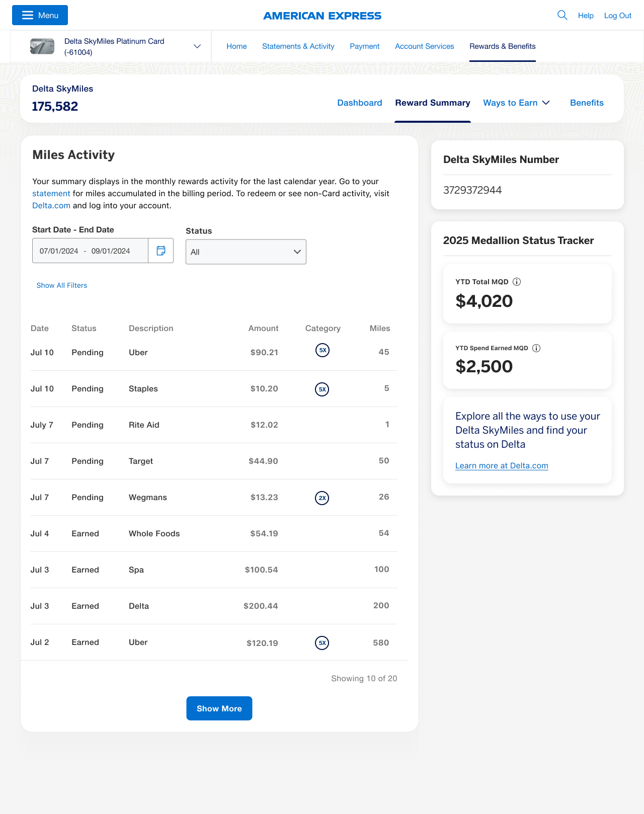This screenshot has height=814, width=644.
Task: Click Show All Filters
Action: [x=62, y=285]
